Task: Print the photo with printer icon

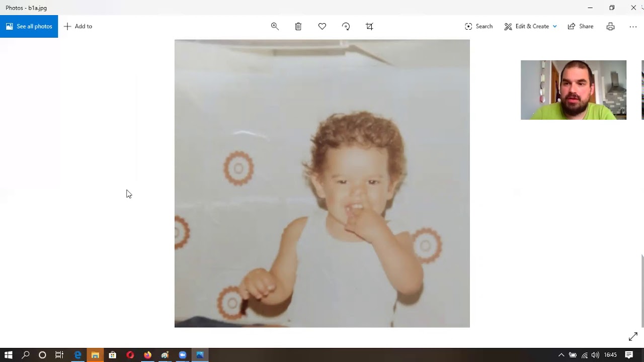Action: point(610,26)
